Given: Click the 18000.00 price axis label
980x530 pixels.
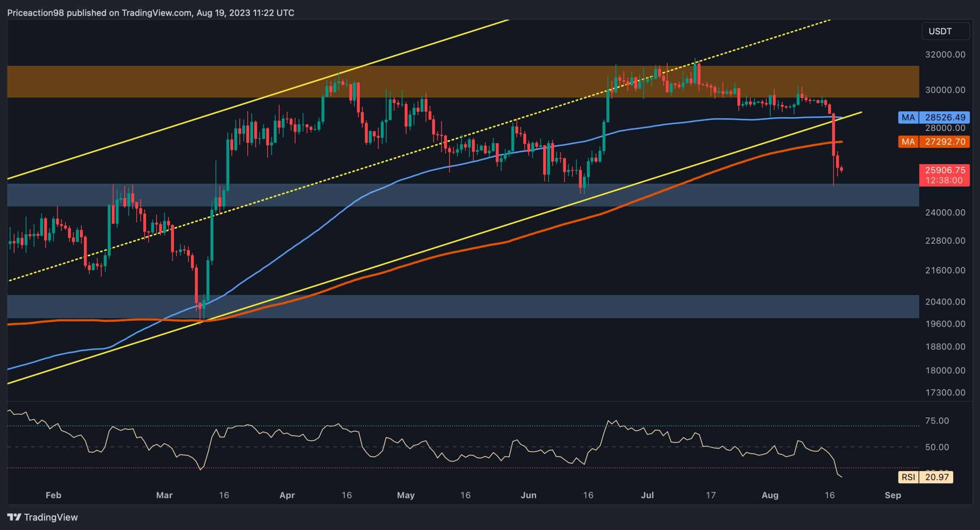Looking at the screenshot, I should click(945, 370).
